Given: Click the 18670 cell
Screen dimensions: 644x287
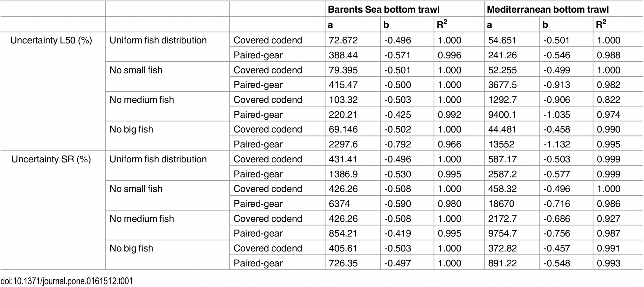Looking at the screenshot, I should (x=501, y=204).
